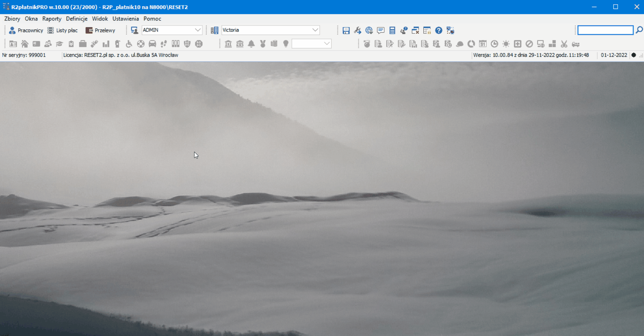Click the wrench settings icon
This screenshot has width=644, height=336.
pos(357,30)
